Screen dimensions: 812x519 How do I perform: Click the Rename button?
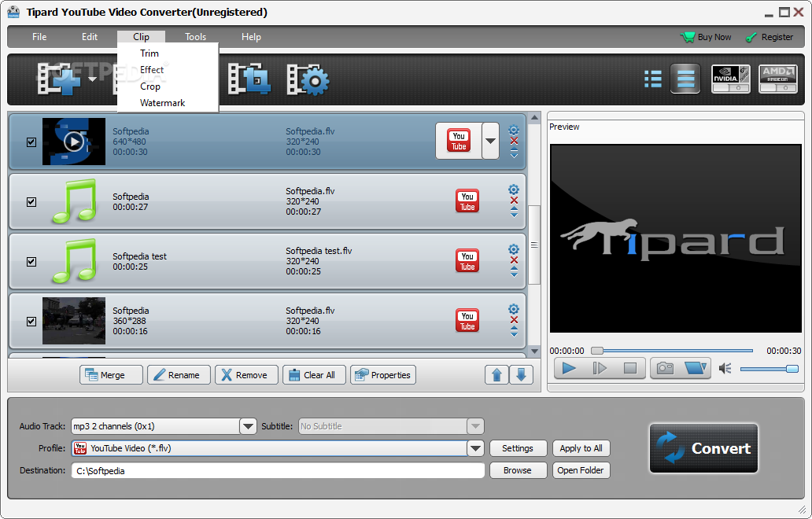click(179, 374)
